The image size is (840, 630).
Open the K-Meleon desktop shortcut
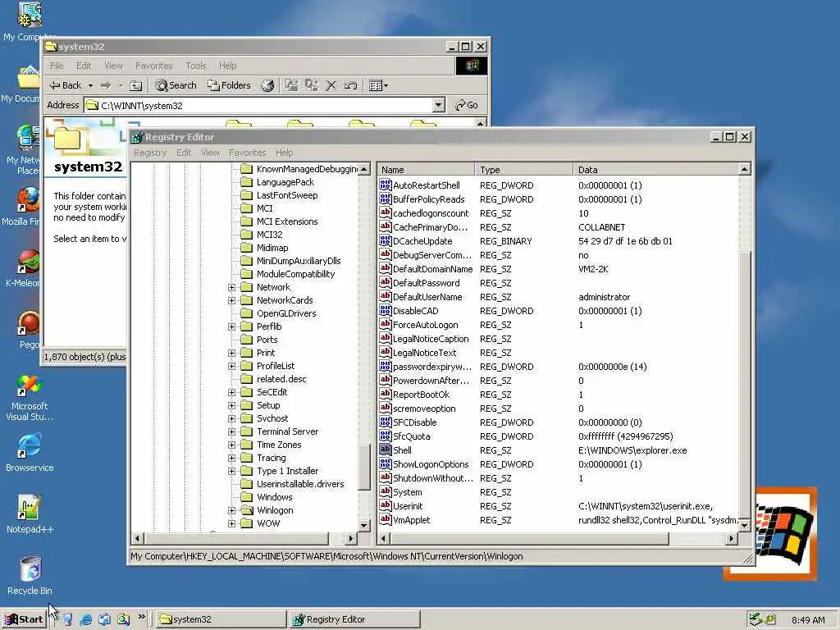(x=27, y=269)
